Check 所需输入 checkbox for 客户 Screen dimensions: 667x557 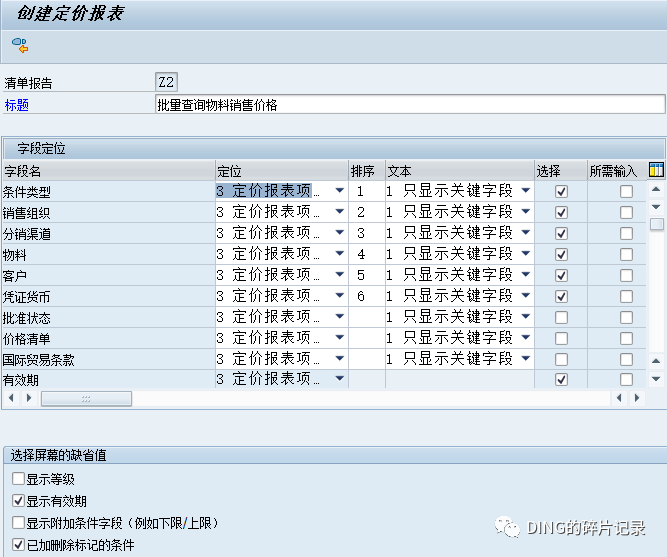click(x=626, y=275)
